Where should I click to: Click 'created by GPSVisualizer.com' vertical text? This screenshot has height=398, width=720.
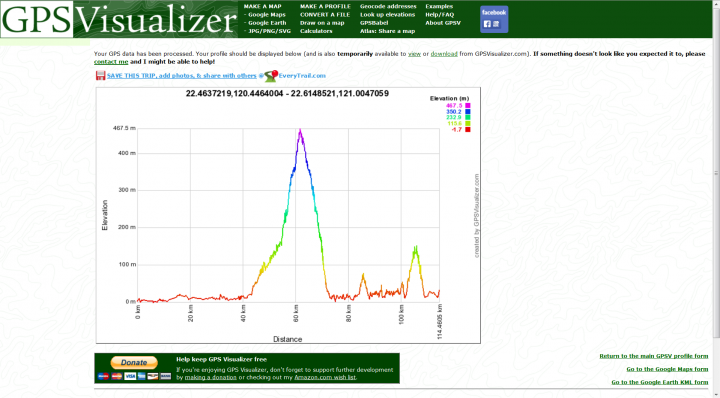pos(477,216)
